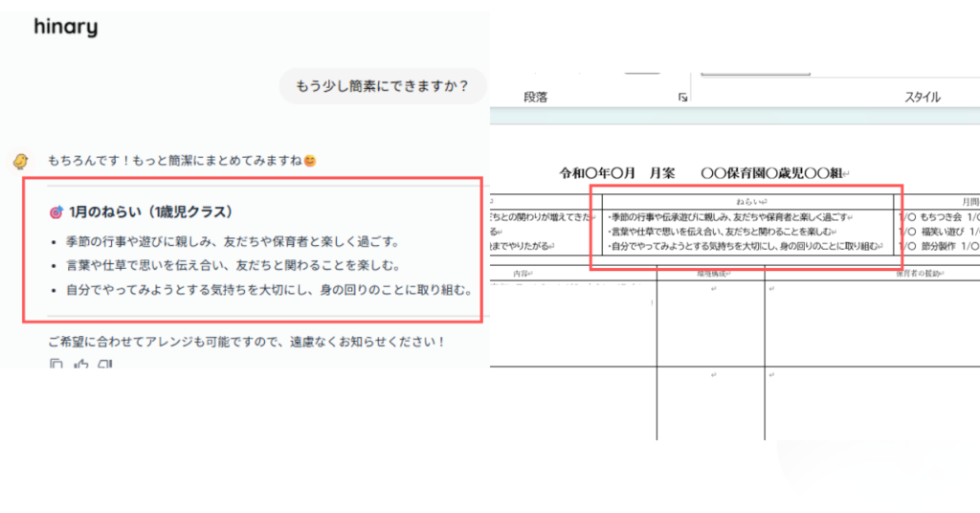Click the heading 1月のねらい（1歳児クラス）

(x=150, y=212)
